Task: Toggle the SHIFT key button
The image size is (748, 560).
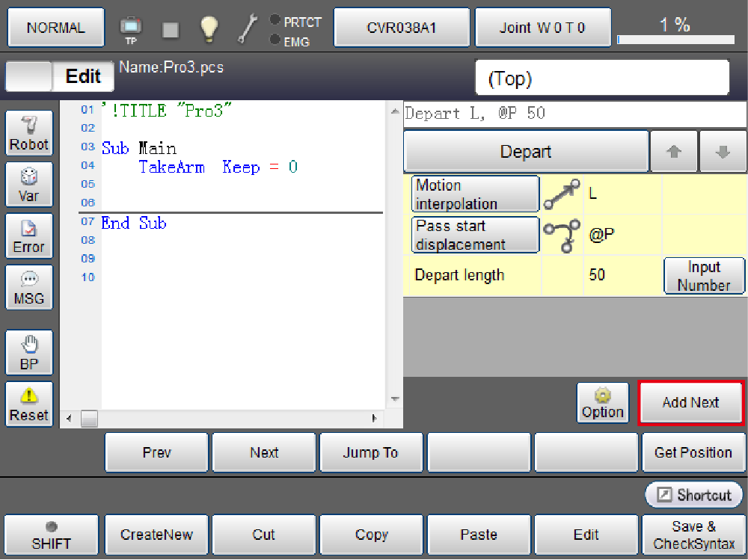Action: click(51, 535)
